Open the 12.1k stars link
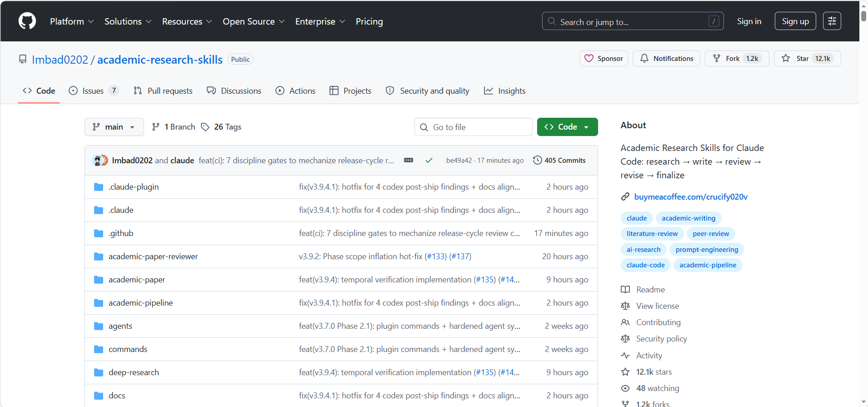Screen dimensions: 868x407 point(646,372)
